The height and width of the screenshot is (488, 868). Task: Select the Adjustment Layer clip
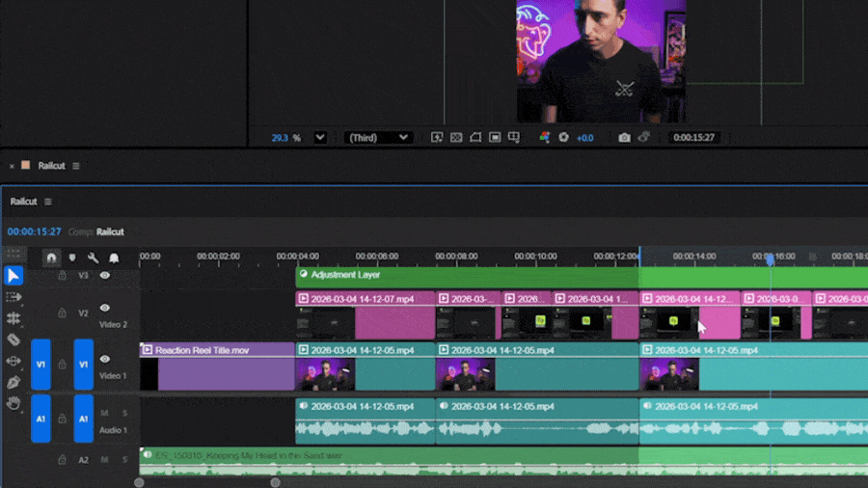(582, 277)
